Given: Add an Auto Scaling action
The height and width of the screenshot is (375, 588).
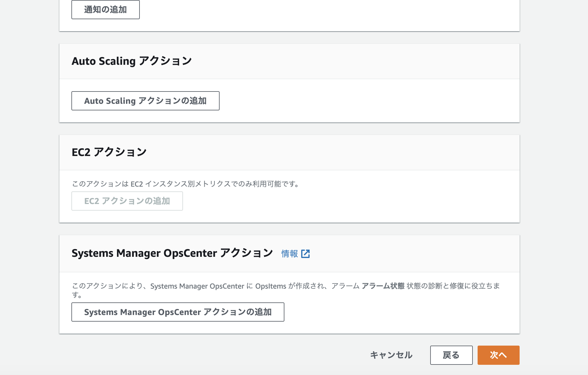Looking at the screenshot, I should tap(145, 101).
